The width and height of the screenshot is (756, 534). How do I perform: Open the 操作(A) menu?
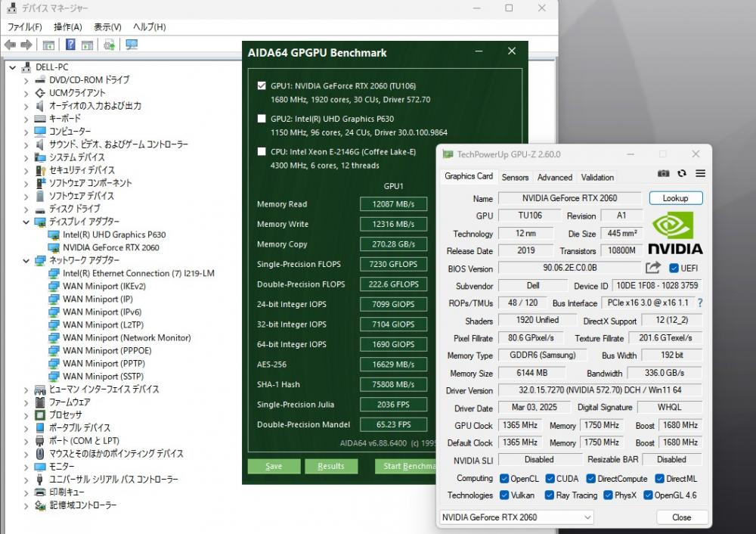[x=67, y=27]
